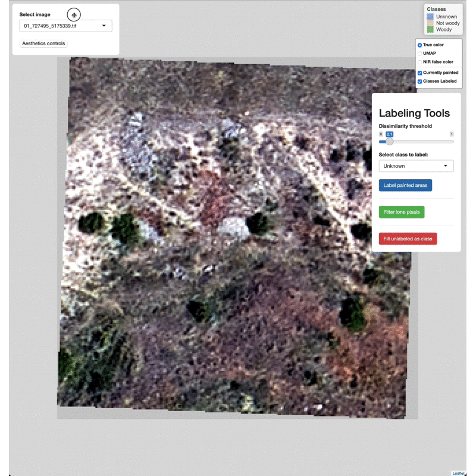476x476 pixels.
Task: Click the Dissimilarity threshold slider handle
Action: [390, 142]
